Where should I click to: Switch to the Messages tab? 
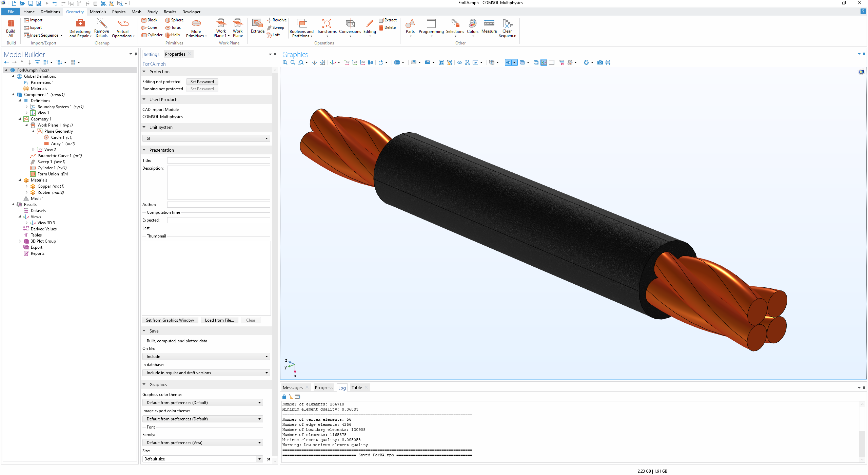293,387
